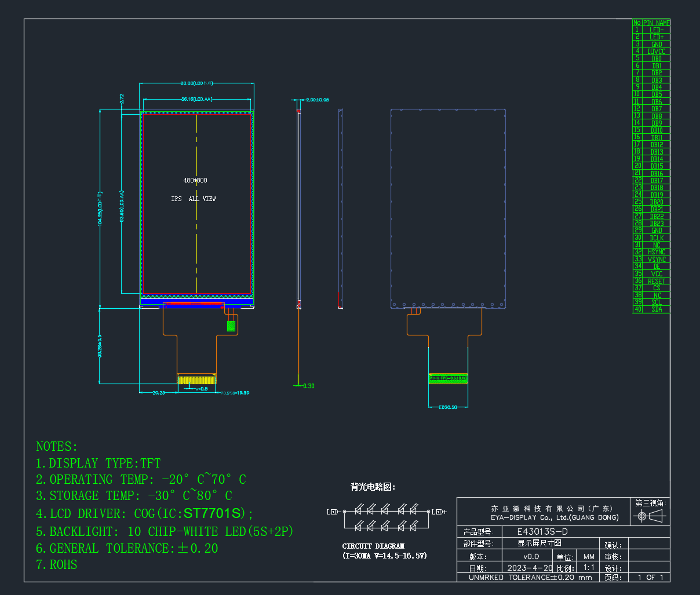This screenshot has width=700, height=595.
Task: Click the 'LED+' label in backlight circuit
Action: 439,512
